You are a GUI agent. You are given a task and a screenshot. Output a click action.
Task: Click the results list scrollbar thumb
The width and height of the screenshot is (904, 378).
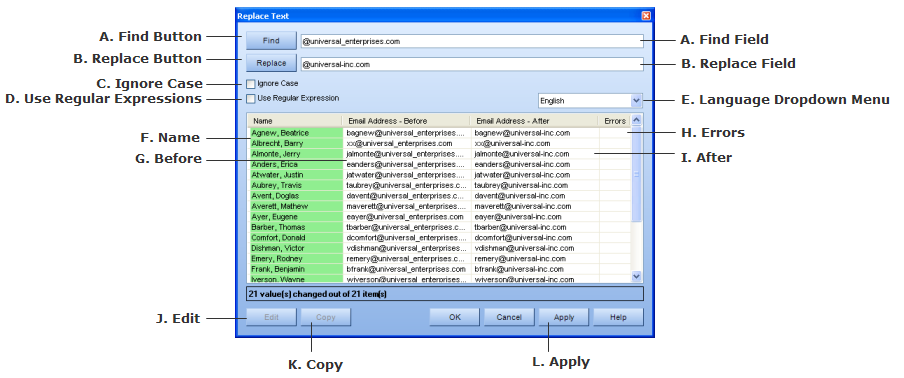[x=636, y=174]
